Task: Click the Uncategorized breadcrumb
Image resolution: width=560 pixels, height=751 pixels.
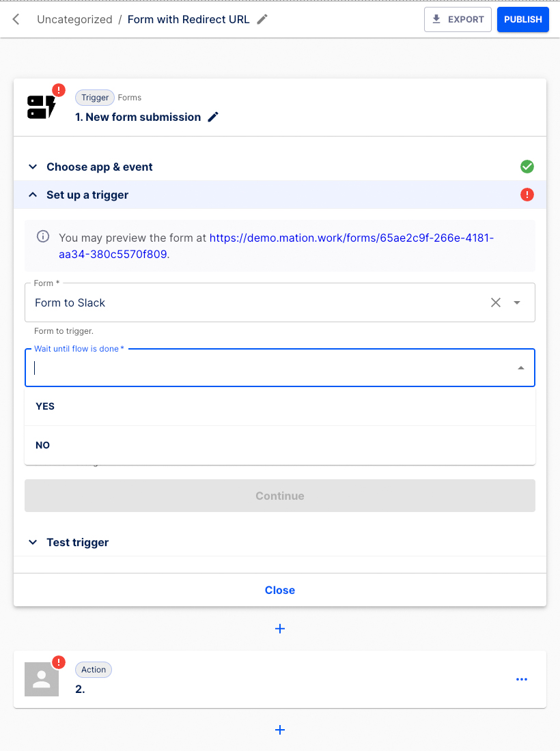Action: click(74, 19)
